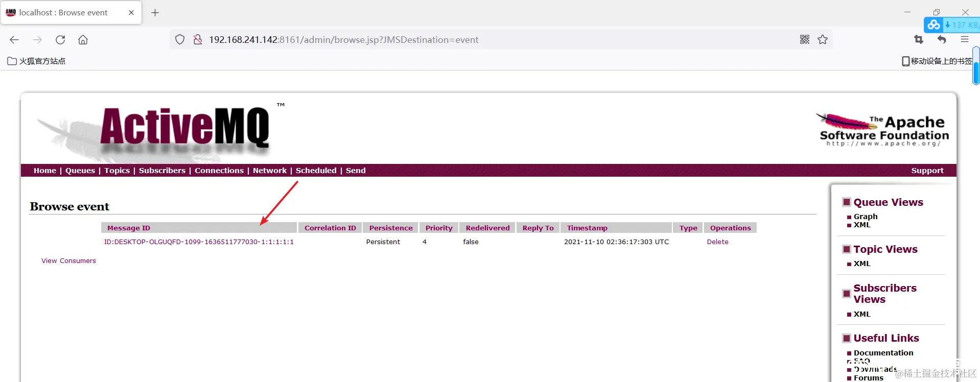Click the Reply To column header
The width and height of the screenshot is (980, 382).
(538, 228)
